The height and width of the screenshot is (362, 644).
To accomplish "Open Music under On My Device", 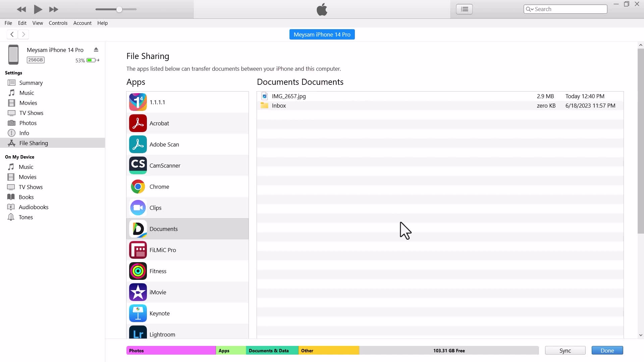I will coord(52,167).
